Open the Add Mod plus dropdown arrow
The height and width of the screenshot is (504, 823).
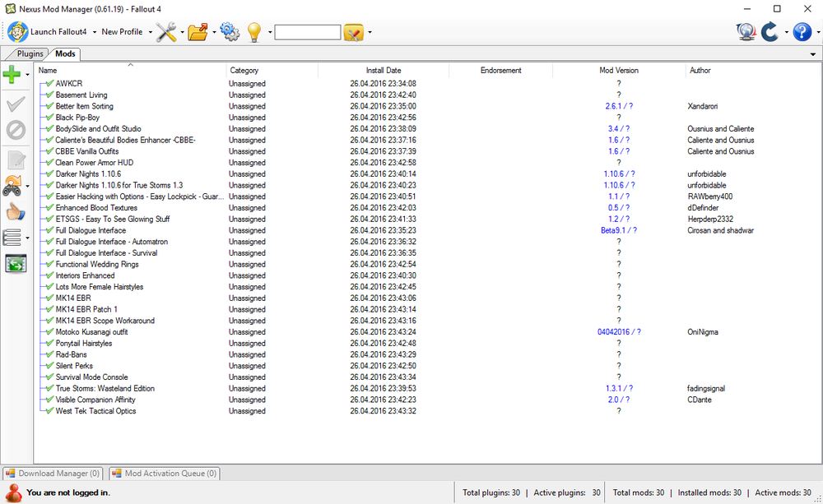(27, 75)
